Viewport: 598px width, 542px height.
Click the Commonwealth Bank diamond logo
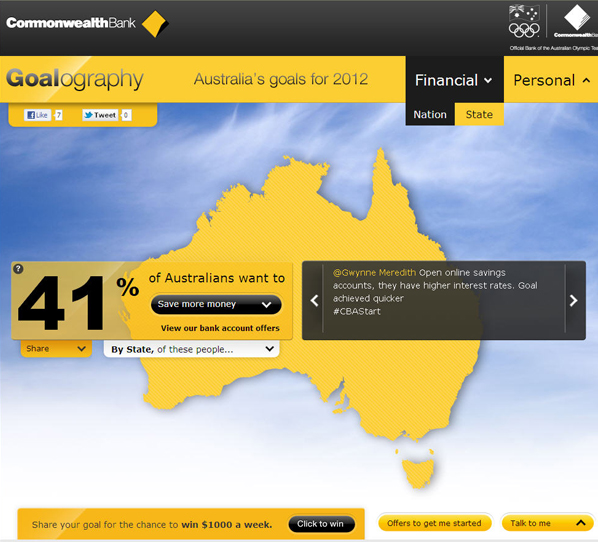click(x=155, y=24)
